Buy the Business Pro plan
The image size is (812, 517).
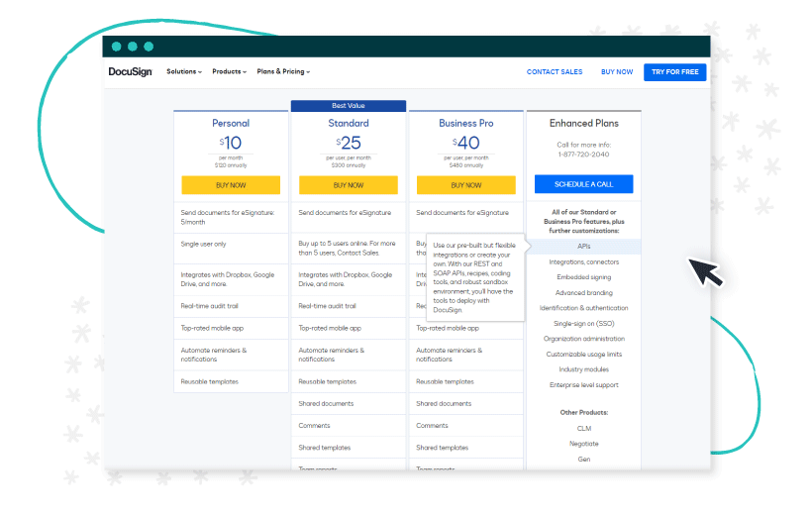click(x=466, y=185)
